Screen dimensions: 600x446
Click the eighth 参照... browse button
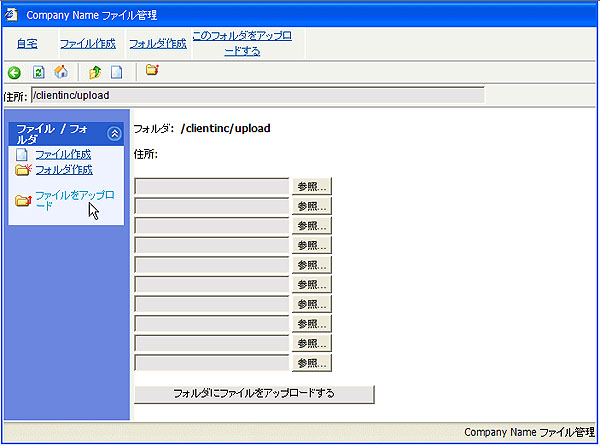312,324
